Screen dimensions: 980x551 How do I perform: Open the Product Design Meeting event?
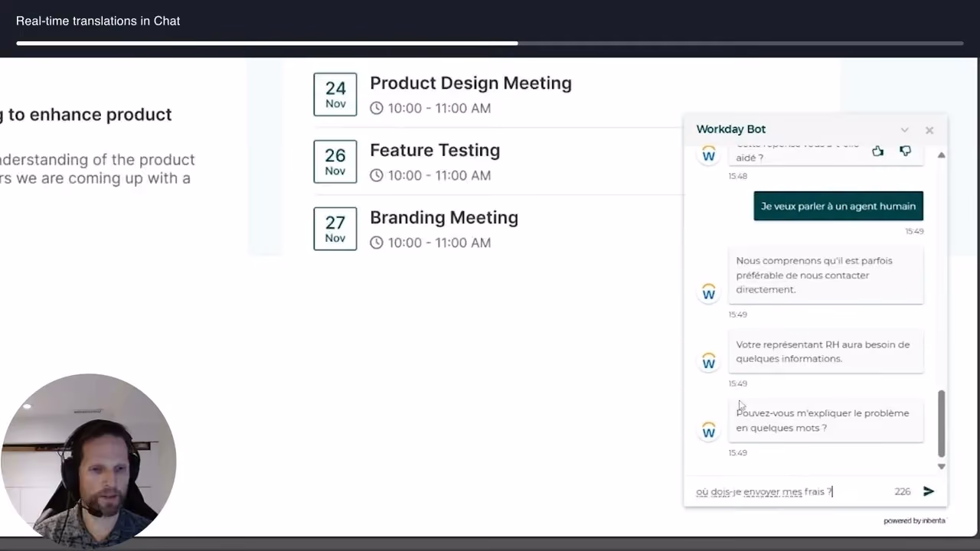pyautogui.click(x=470, y=83)
